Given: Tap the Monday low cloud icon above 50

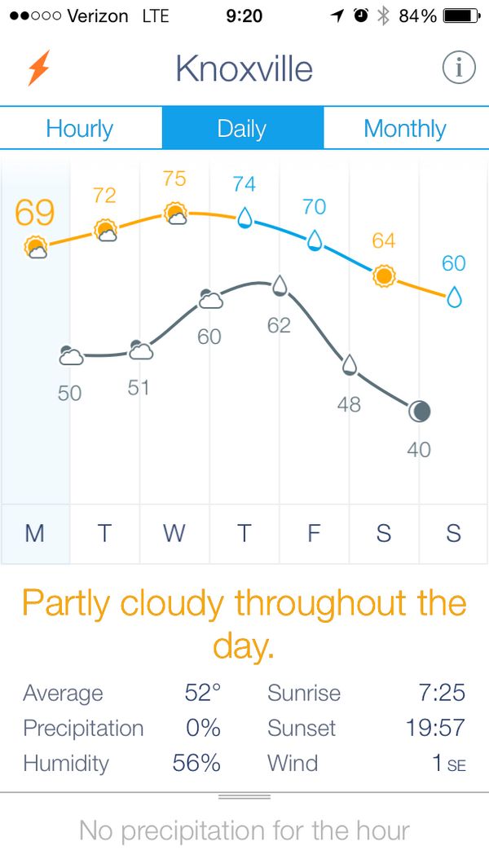Looking at the screenshot, I should coord(70,355).
